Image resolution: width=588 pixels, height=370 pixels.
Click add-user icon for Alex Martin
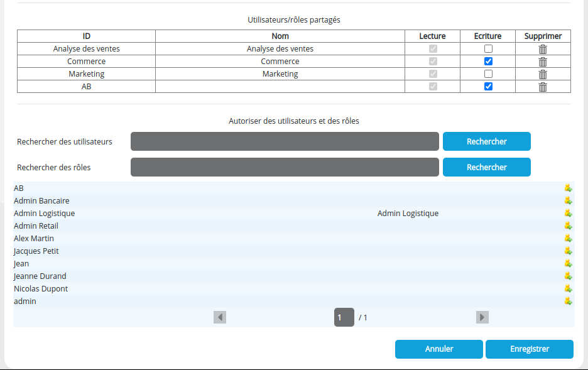pyautogui.click(x=568, y=239)
